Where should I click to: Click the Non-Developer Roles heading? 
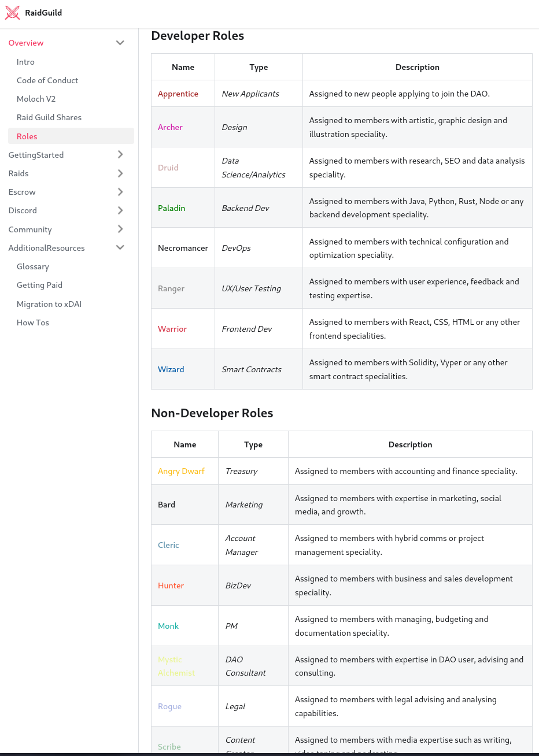(x=212, y=413)
